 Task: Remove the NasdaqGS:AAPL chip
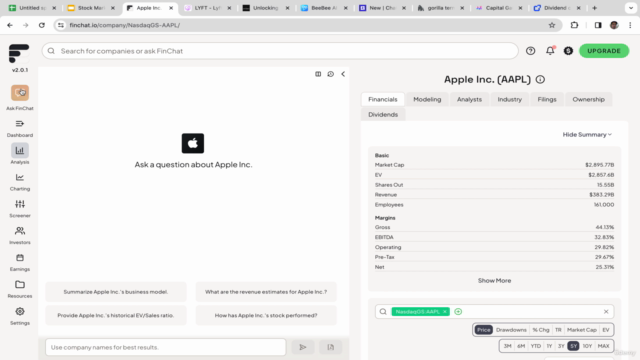tap(444, 312)
